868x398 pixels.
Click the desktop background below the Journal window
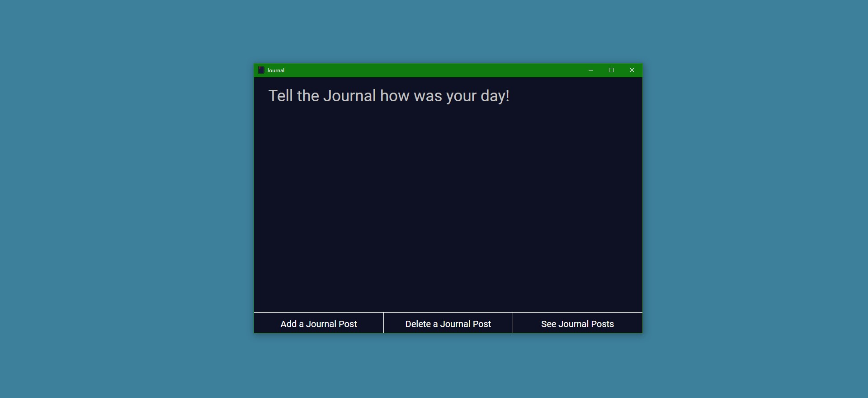(448, 366)
